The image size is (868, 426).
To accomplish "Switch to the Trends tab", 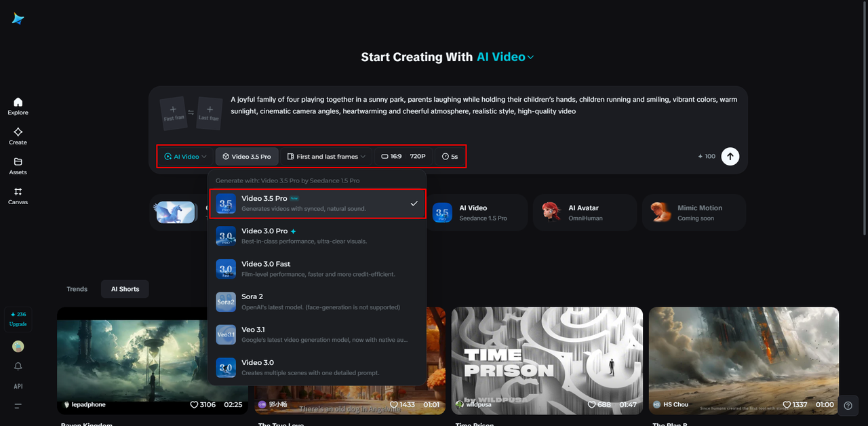I will click(x=77, y=289).
